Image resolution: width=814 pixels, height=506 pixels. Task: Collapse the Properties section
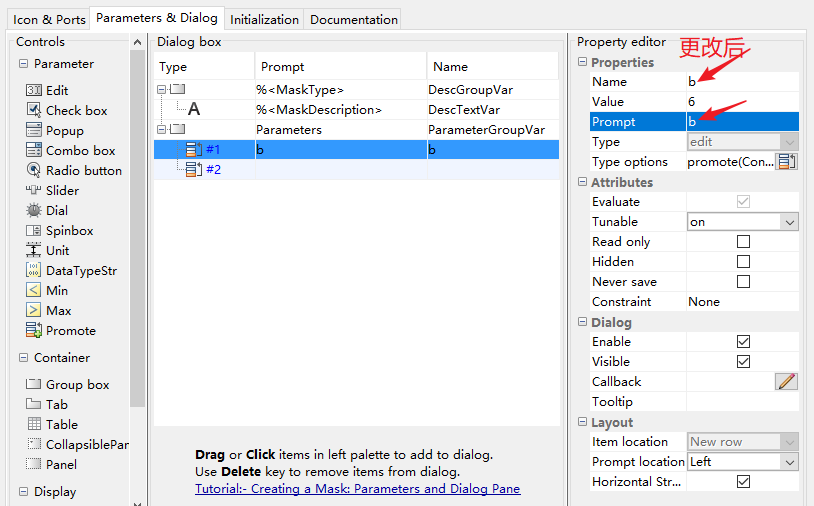582,62
